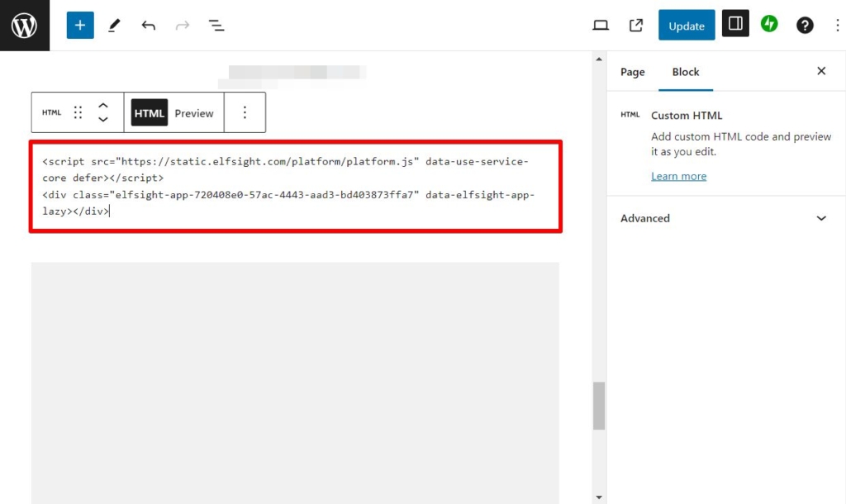Open the Learn more link
This screenshot has width=846, height=504.
(678, 175)
